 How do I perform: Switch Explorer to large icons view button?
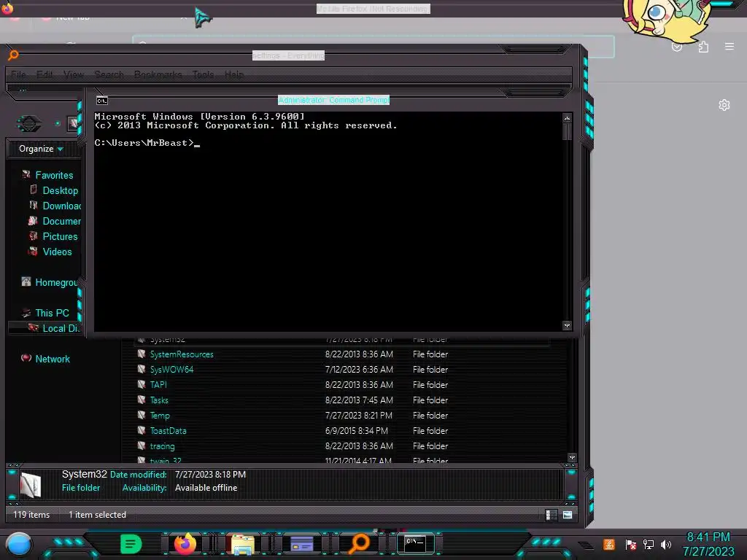click(x=568, y=515)
